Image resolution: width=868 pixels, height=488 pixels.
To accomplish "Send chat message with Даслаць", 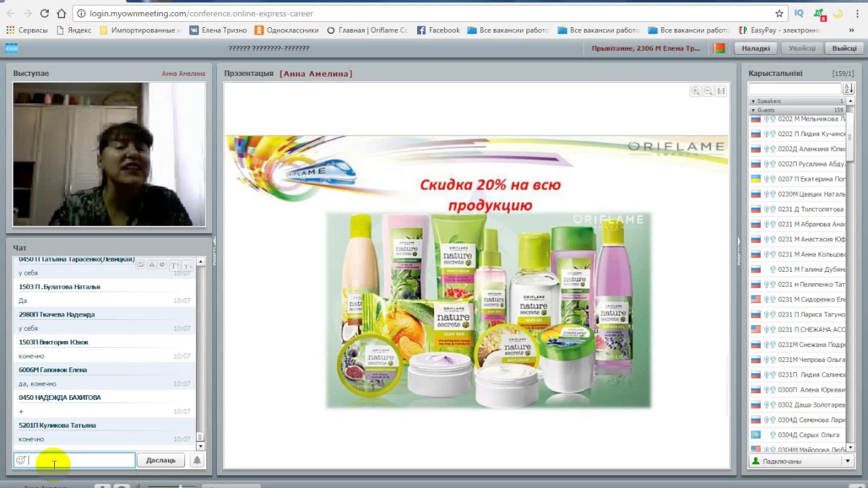I will tap(161, 460).
